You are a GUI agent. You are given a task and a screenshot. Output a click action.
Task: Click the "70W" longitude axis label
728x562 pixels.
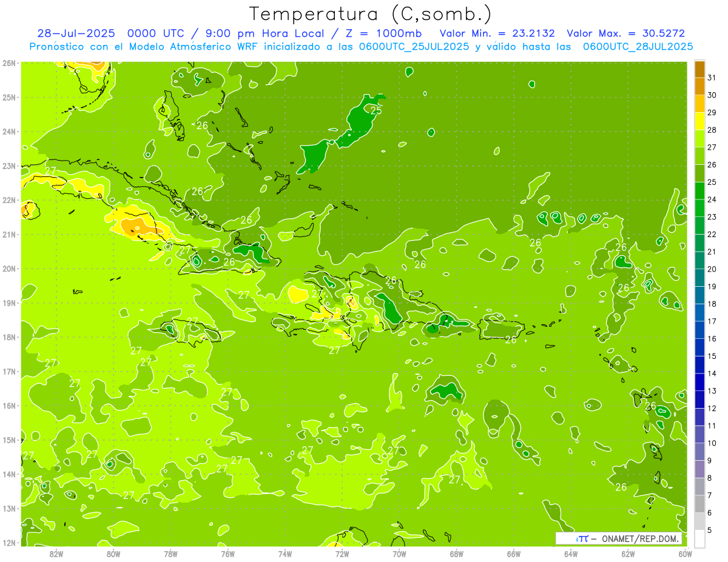click(x=399, y=553)
